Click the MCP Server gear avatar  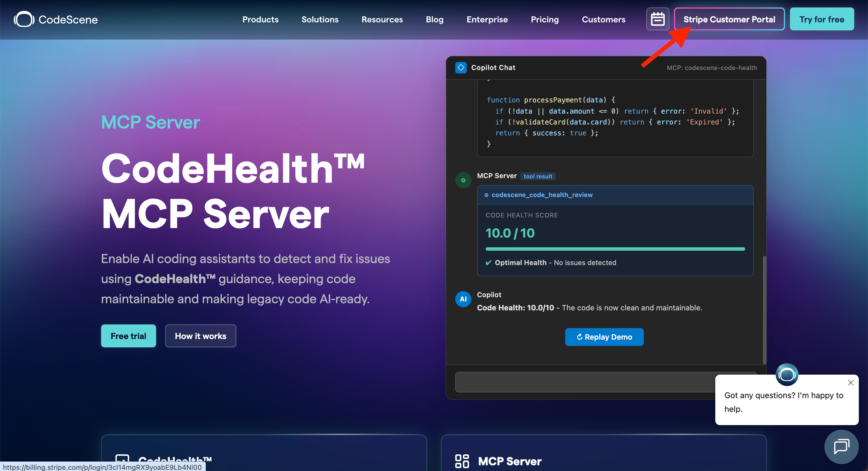click(x=463, y=180)
